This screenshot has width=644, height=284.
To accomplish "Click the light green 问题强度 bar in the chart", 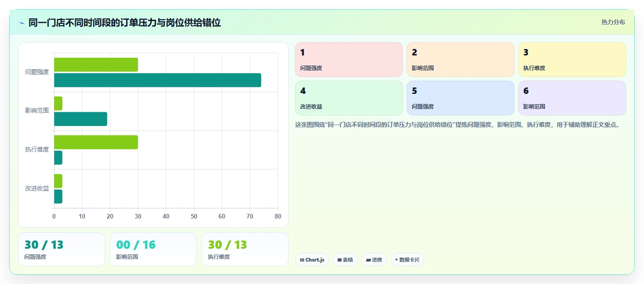I will pos(96,65).
